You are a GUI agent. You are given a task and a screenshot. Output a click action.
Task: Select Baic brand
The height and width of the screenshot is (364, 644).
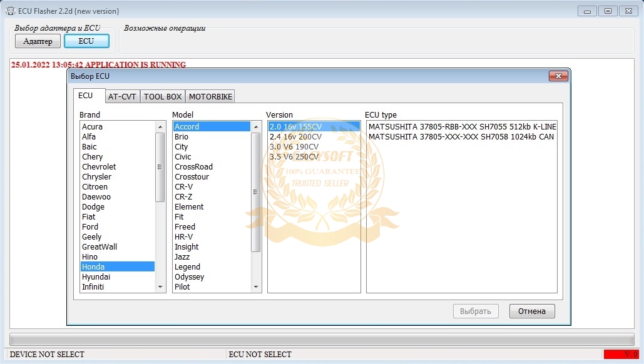pos(118,146)
